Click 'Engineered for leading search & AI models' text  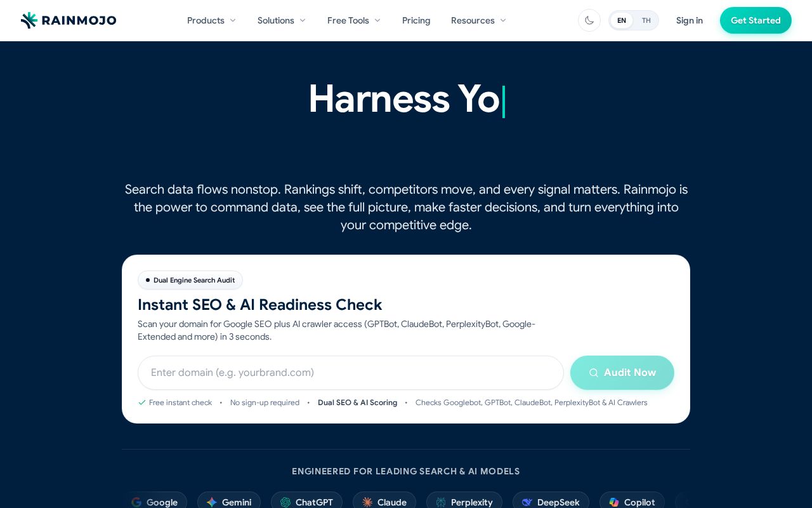tap(406, 471)
